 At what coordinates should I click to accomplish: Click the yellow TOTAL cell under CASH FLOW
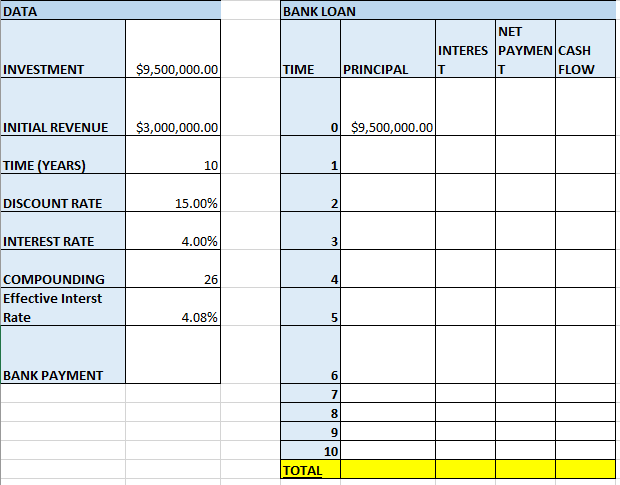(586, 469)
